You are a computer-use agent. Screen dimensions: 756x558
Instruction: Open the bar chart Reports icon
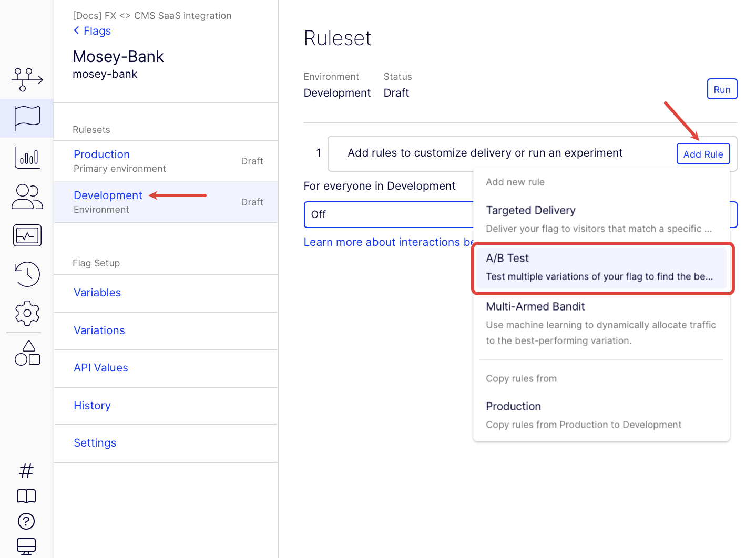click(27, 157)
